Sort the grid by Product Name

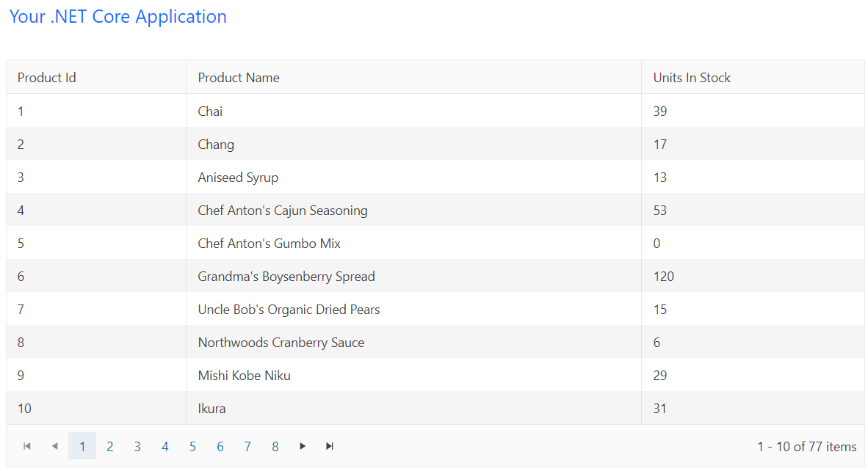click(x=239, y=77)
